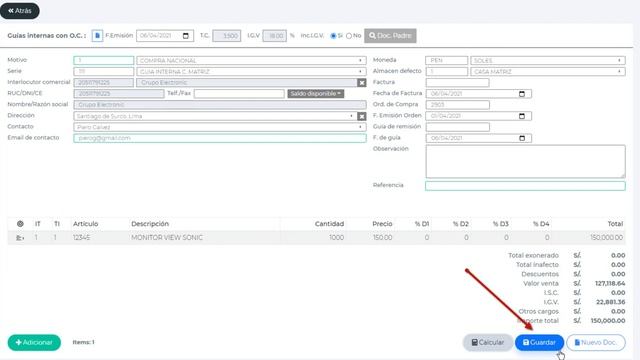Click the Valor venta amount 127,118.64
The image size is (640, 360).
[610, 283]
